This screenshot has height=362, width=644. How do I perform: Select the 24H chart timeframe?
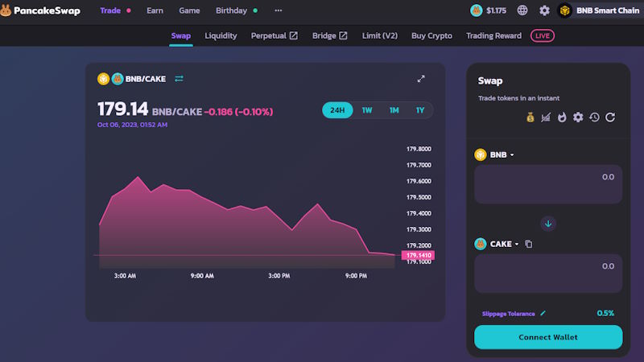point(337,110)
